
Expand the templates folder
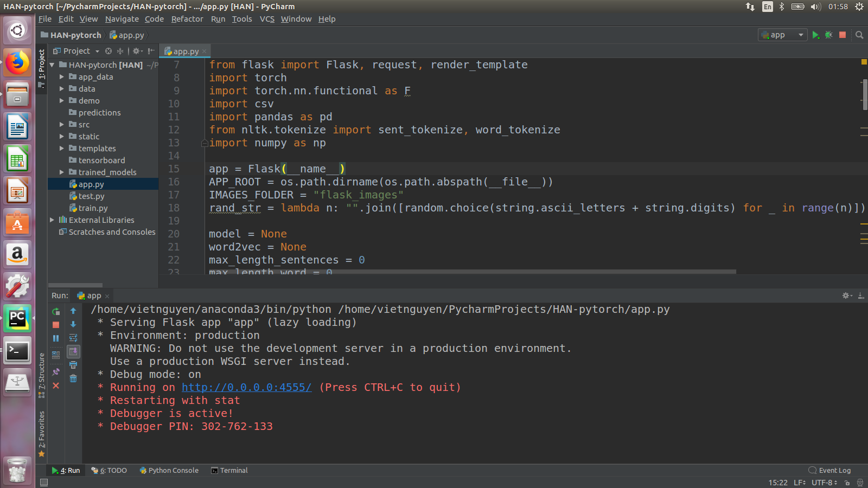click(62, 149)
